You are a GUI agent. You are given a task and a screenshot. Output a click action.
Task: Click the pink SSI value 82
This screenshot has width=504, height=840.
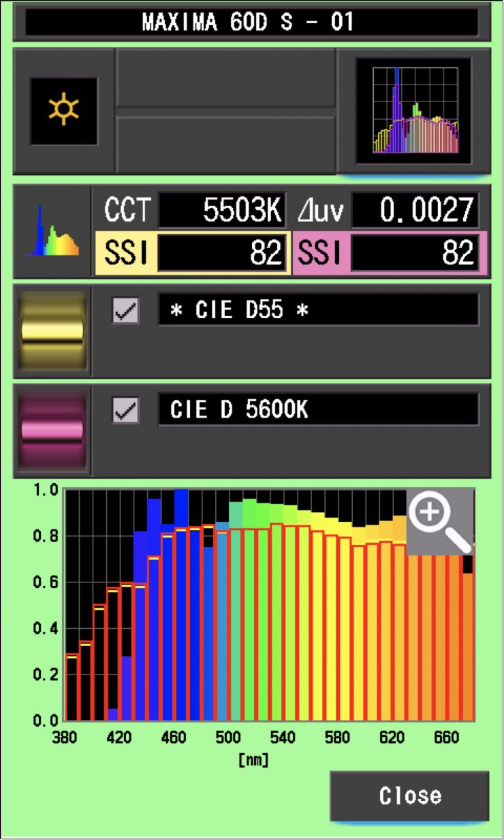[x=415, y=253]
